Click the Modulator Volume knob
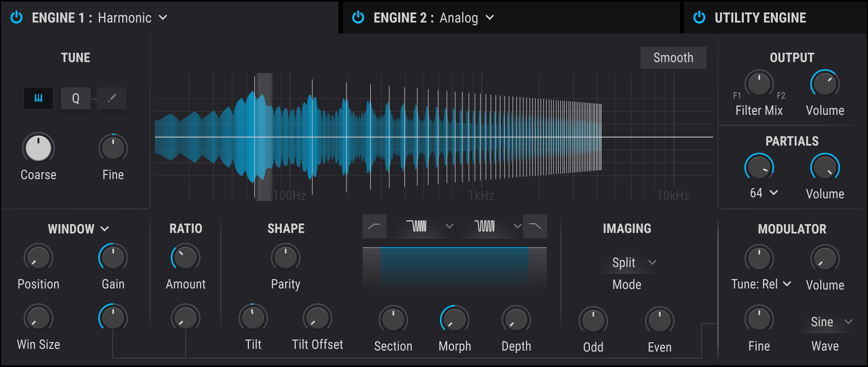This screenshot has width=868, height=367. click(x=825, y=258)
